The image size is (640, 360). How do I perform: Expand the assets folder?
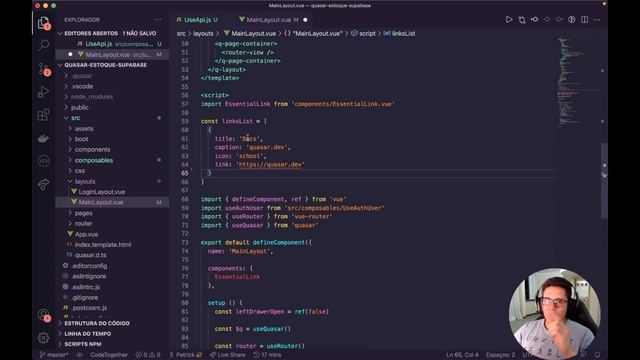(x=112, y=129)
